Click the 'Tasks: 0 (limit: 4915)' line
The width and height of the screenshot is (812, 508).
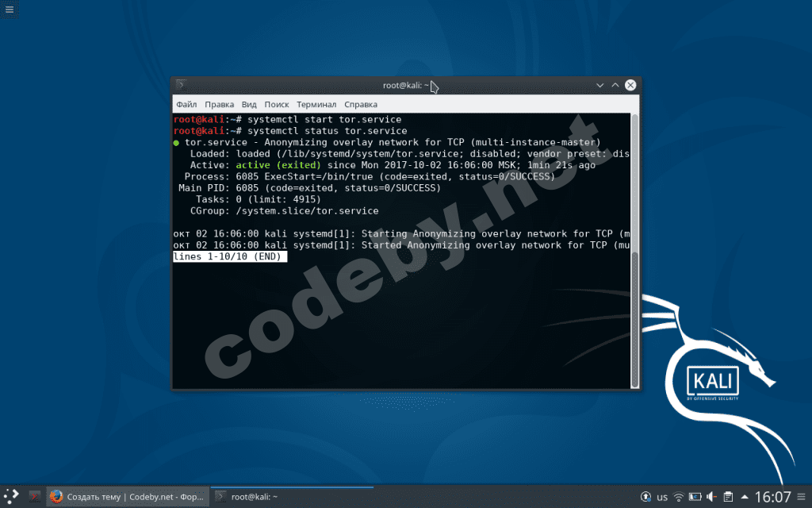(x=259, y=199)
